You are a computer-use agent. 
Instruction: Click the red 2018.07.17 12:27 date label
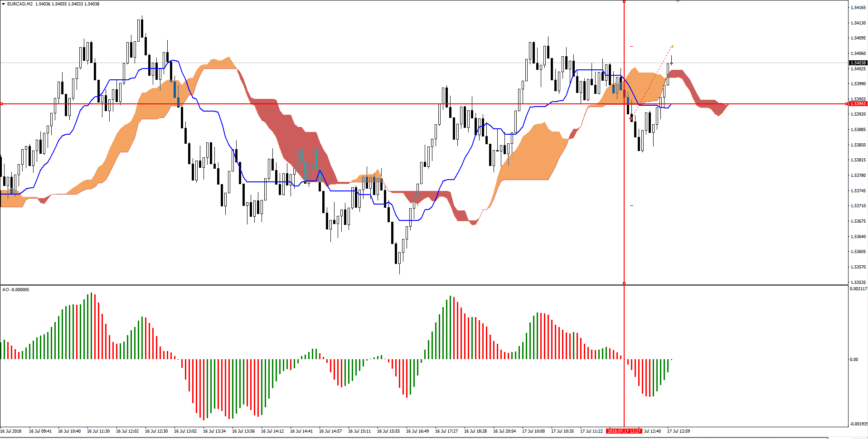(624, 431)
